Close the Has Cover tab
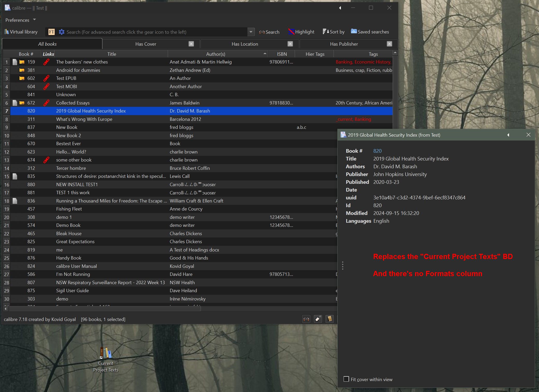The height and width of the screenshot is (392, 539). (191, 44)
